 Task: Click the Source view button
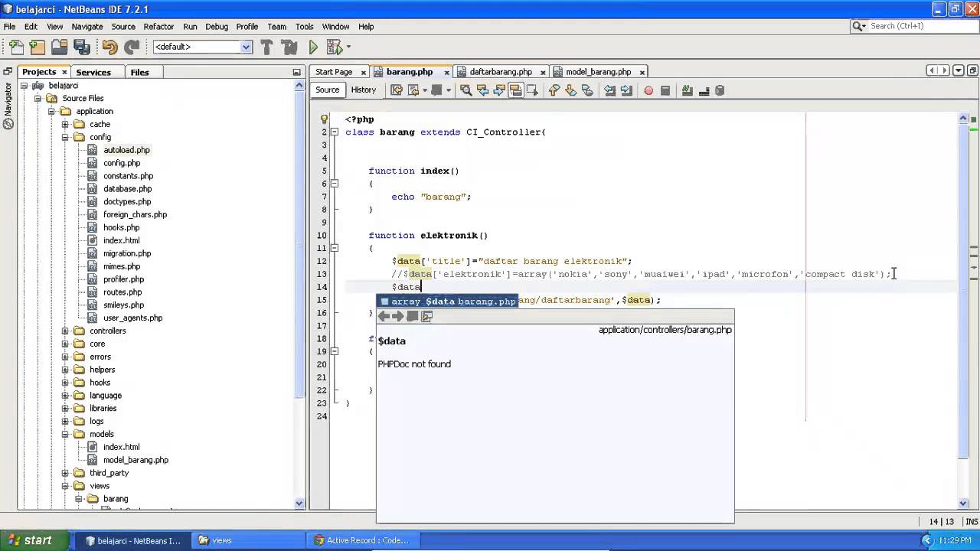click(x=327, y=90)
